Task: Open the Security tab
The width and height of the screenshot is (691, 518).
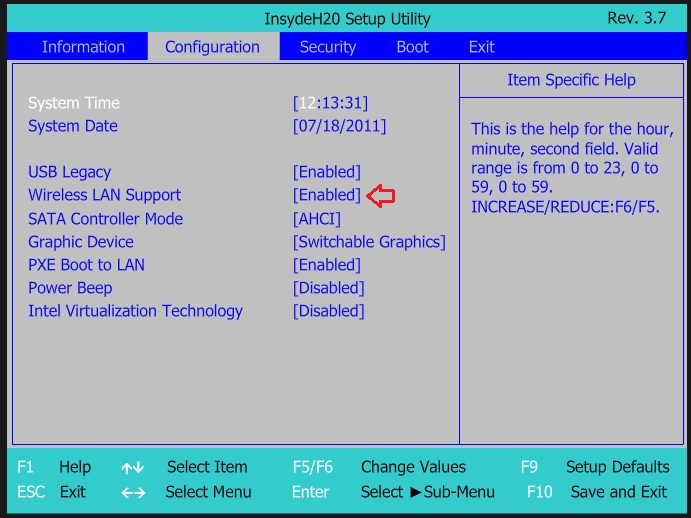Action: [x=327, y=47]
